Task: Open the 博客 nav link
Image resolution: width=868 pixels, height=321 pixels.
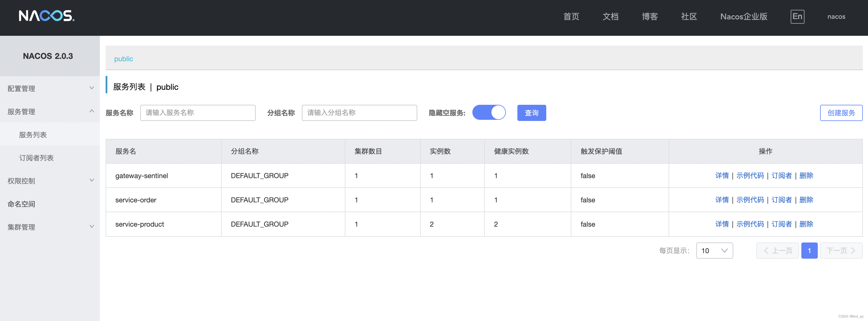Action: [x=650, y=16]
